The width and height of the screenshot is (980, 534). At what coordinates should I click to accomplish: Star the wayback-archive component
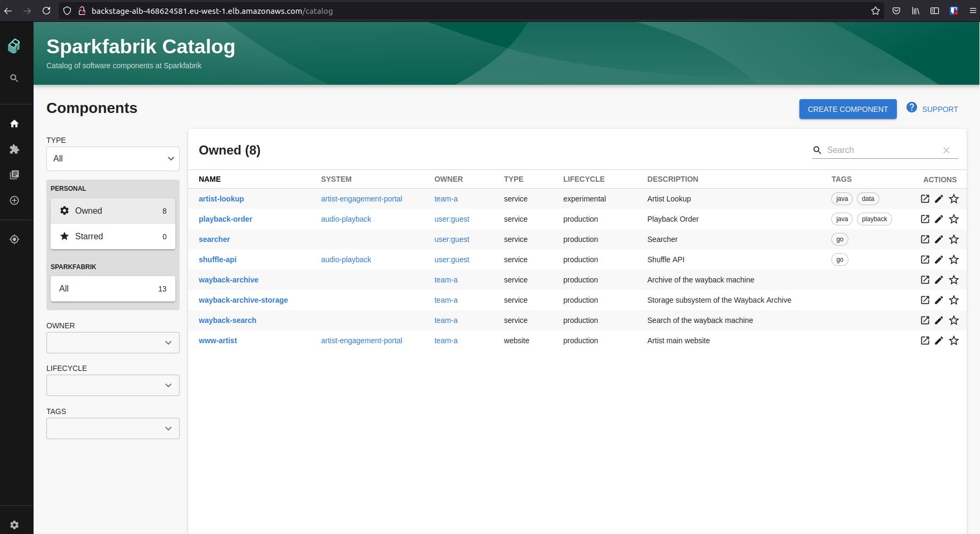point(954,280)
